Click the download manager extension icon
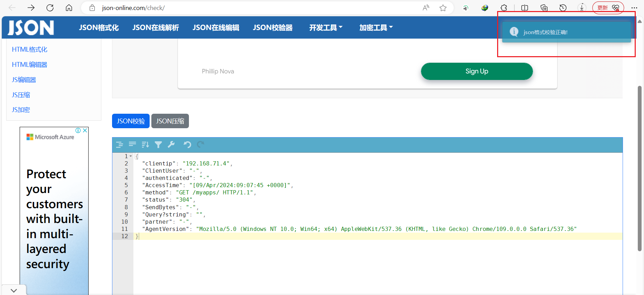Viewport: 644px width, 295px height. (x=485, y=8)
